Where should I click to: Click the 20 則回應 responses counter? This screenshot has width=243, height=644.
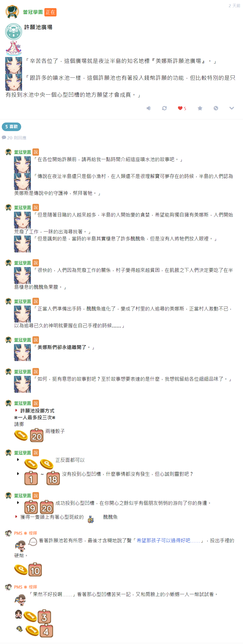[x=14, y=138]
